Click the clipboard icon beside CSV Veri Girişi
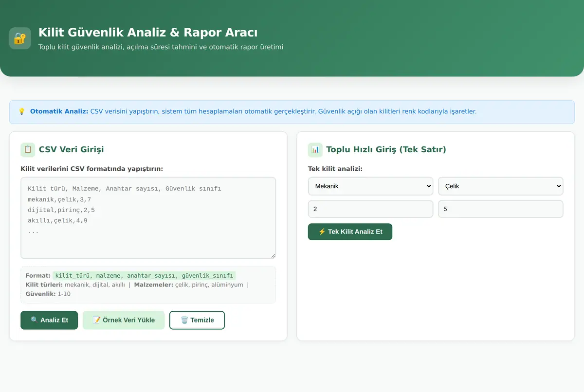Screen dimensions: 584x392 [x=28, y=150]
